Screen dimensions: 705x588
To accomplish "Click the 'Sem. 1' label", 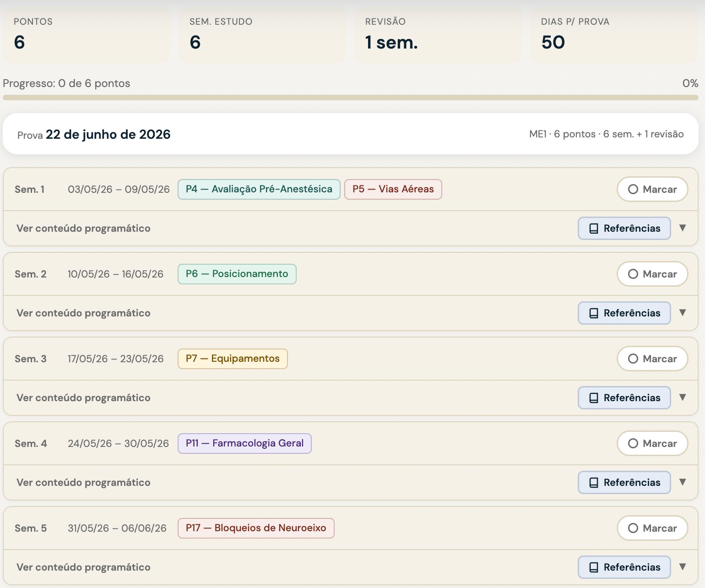I will (x=30, y=189).
